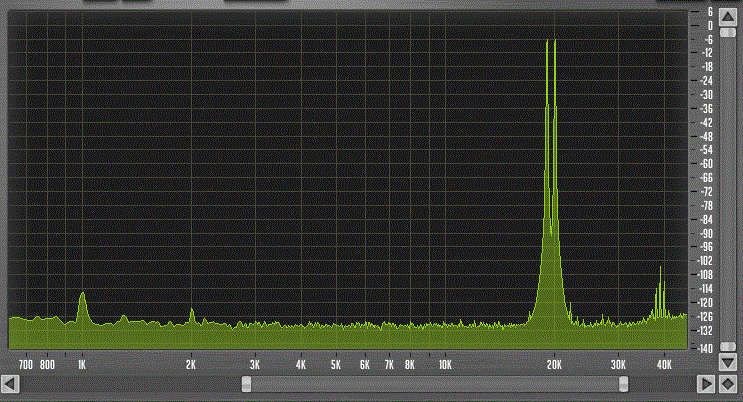The height and width of the screenshot is (402, 743).
Task: Click the harmonic peak cluster near 40K
Action: click(661, 294)
